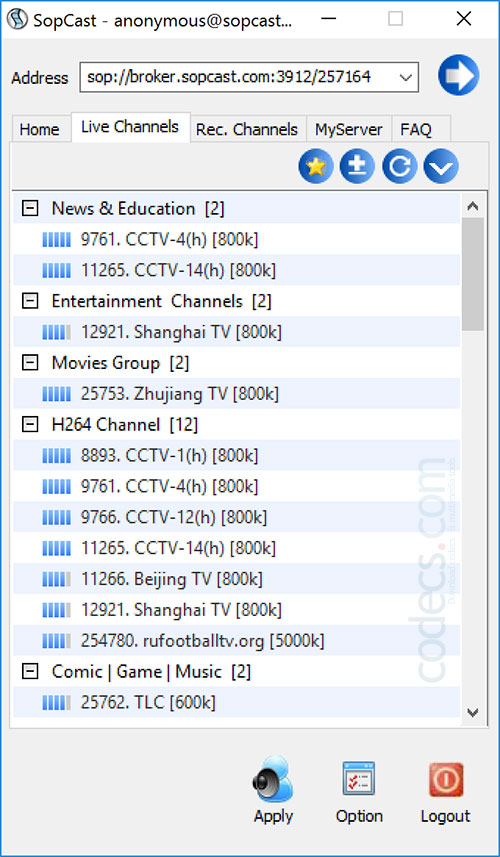Select 12921. Shanghai TV under Entertainment Channels
This screenshot has height=857, width=500.
point(181,332)
